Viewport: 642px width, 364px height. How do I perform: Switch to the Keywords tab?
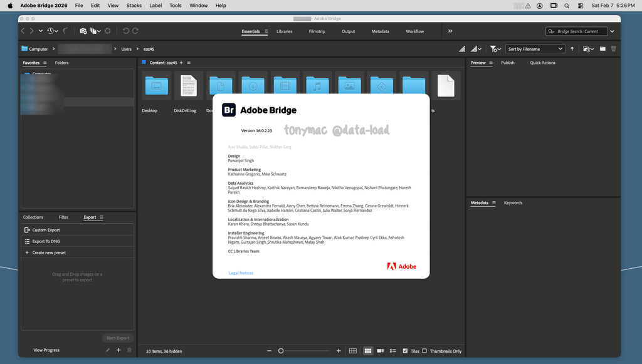(x=513, y=203)
